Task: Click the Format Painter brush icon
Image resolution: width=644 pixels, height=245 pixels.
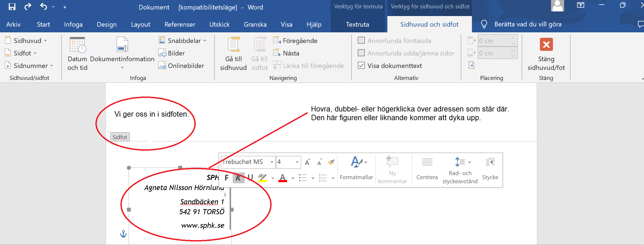Action: point(331,162)
